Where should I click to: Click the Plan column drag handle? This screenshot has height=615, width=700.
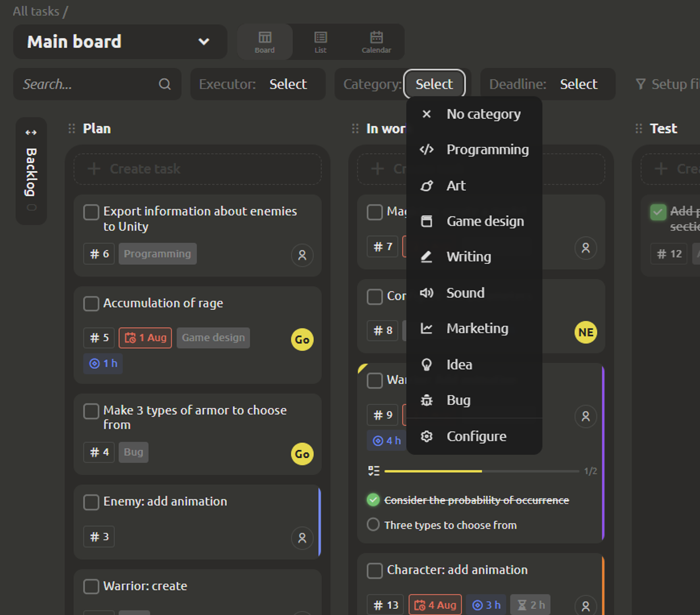(72, 128)
